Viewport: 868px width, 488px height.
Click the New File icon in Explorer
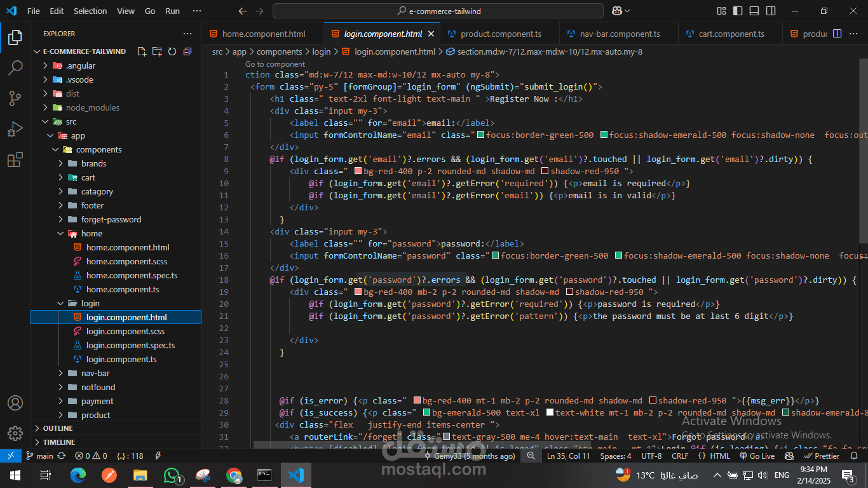click(x=142, y=51)
